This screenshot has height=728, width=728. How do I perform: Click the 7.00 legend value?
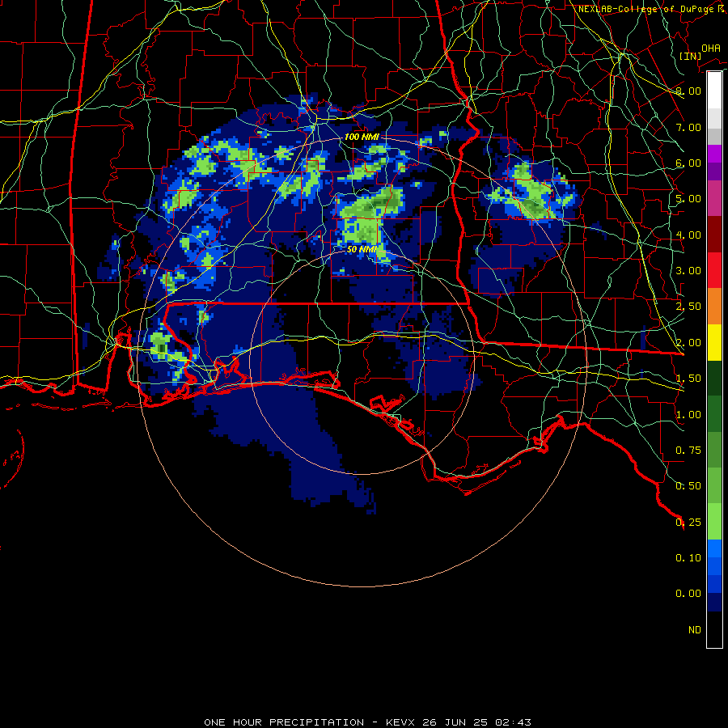688,127
